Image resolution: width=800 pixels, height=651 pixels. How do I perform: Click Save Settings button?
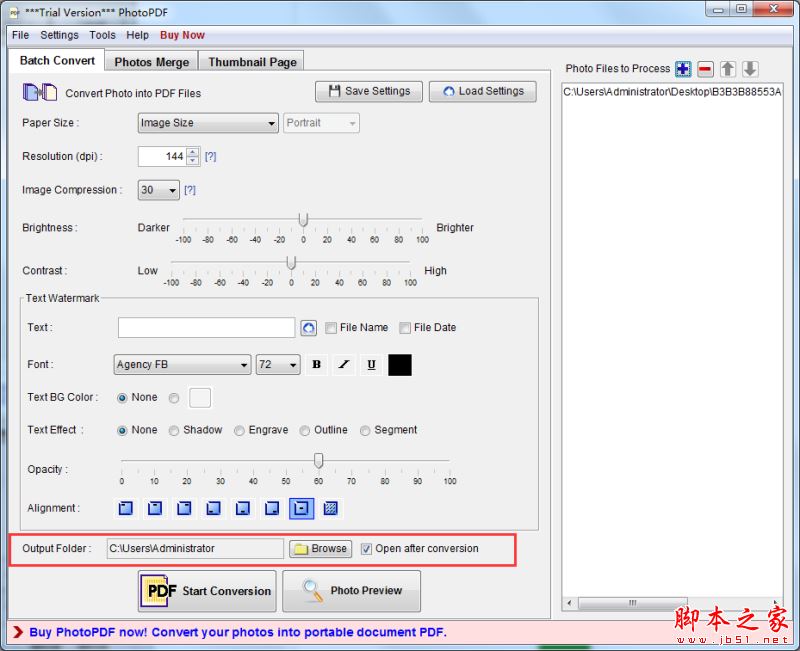coord(369,91)
